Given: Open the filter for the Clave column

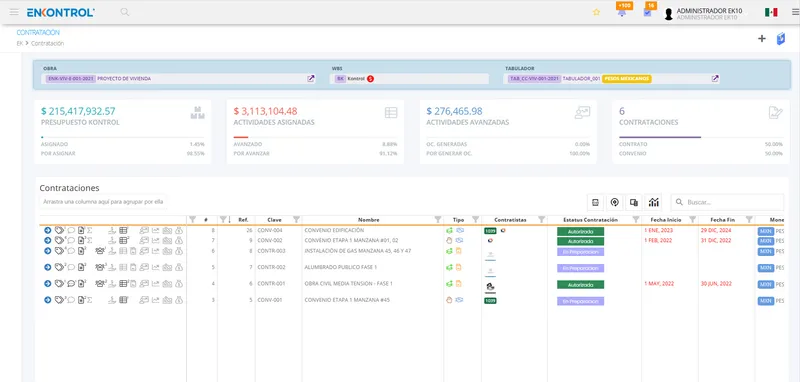Looking at the screenshot, I should coord(296,219).
